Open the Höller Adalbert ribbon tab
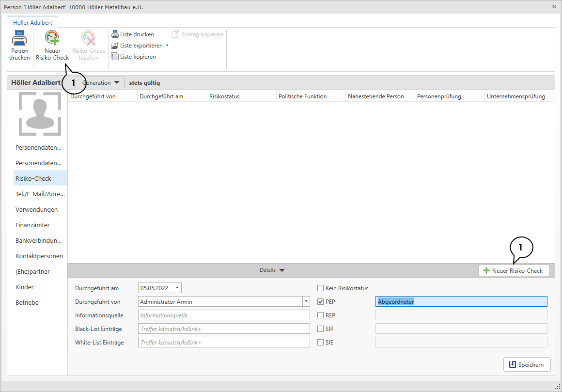 click(x=32, y=22)
